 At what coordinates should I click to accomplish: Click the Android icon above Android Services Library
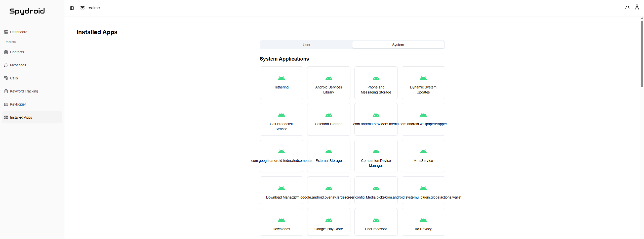329,78
